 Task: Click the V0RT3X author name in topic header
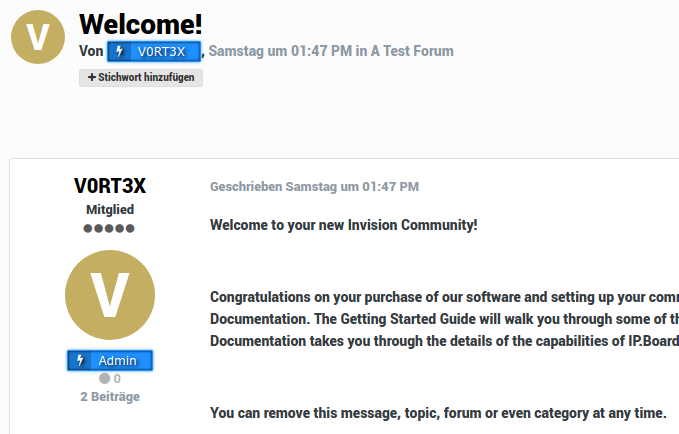tap(161, 51)
